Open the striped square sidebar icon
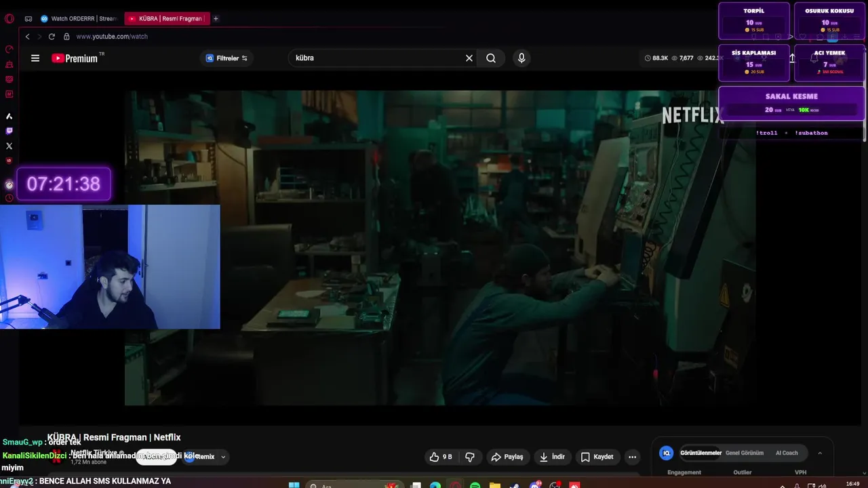The height and width of the screenshot is (488, 868). coord(9,79)
